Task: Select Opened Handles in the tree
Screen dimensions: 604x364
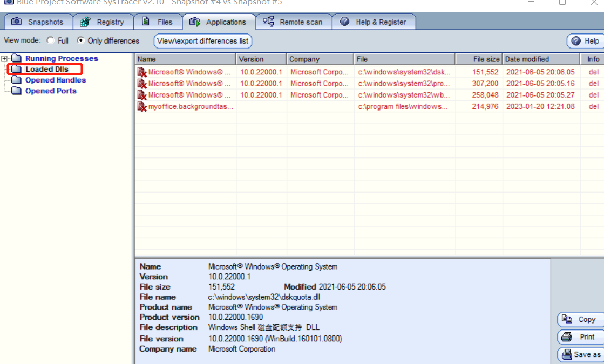Action: tap(56, 80)
